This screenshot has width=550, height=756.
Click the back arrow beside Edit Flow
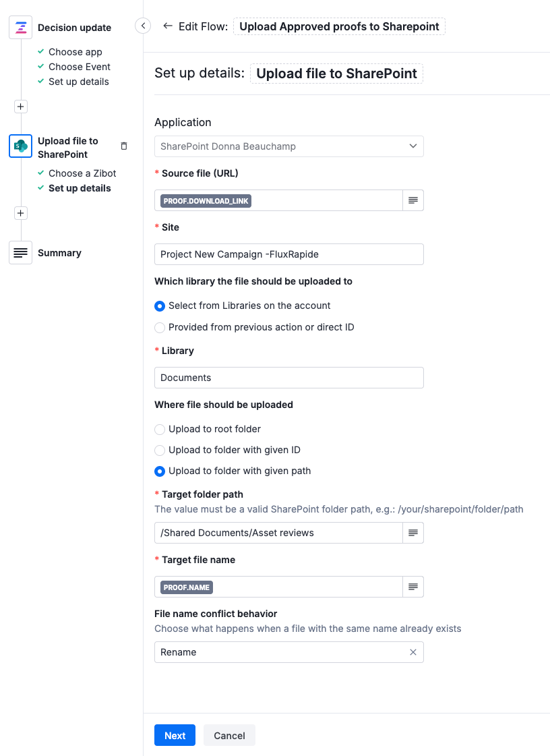tap(167, 26)
